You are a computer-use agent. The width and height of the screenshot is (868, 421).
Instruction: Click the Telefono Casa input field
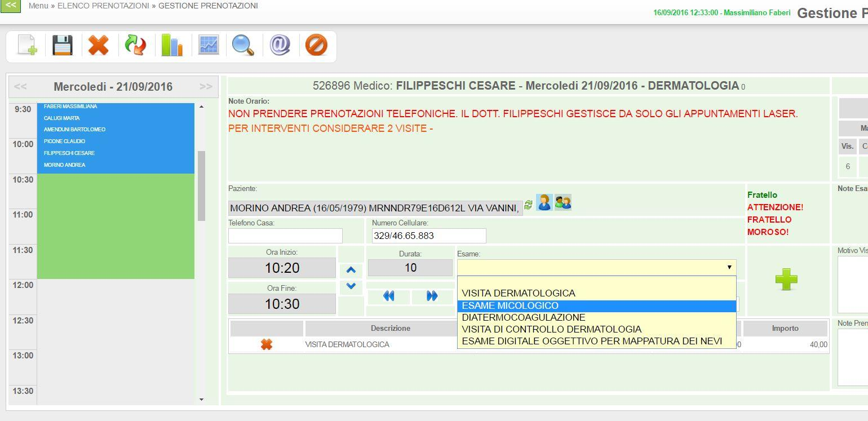[x=285, y=236]
